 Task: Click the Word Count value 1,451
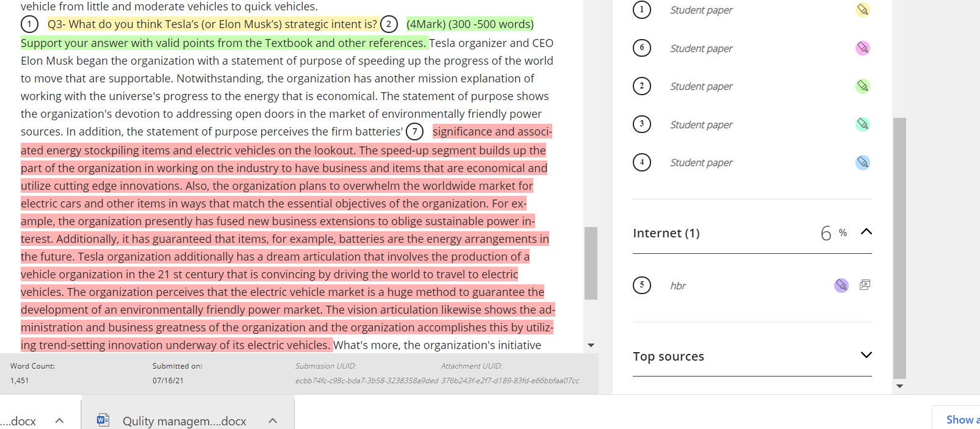point(20,380)
